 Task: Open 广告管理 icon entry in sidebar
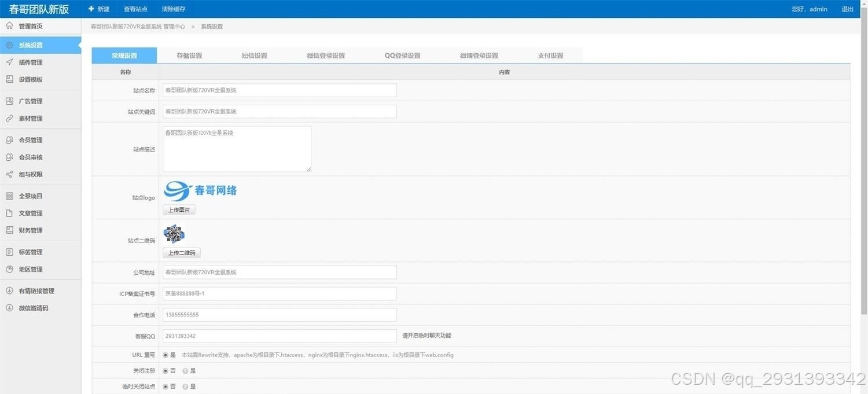point(9,101)
